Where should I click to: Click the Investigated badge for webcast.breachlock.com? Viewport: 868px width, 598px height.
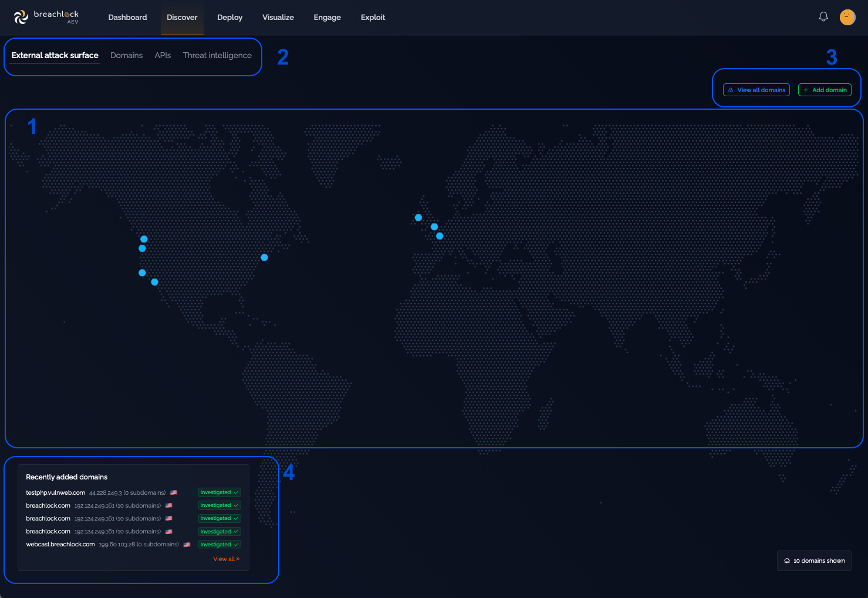coord(219,545)
